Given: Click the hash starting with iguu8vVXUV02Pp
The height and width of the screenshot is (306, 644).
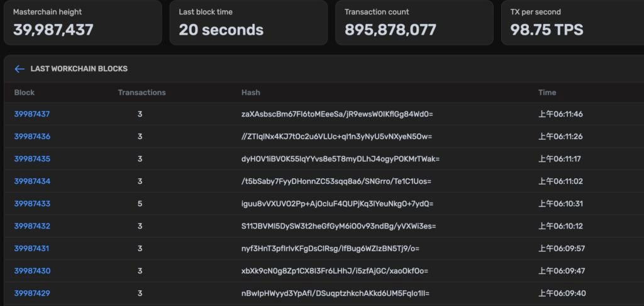Looking at the screenshot, I should [337, 203].
